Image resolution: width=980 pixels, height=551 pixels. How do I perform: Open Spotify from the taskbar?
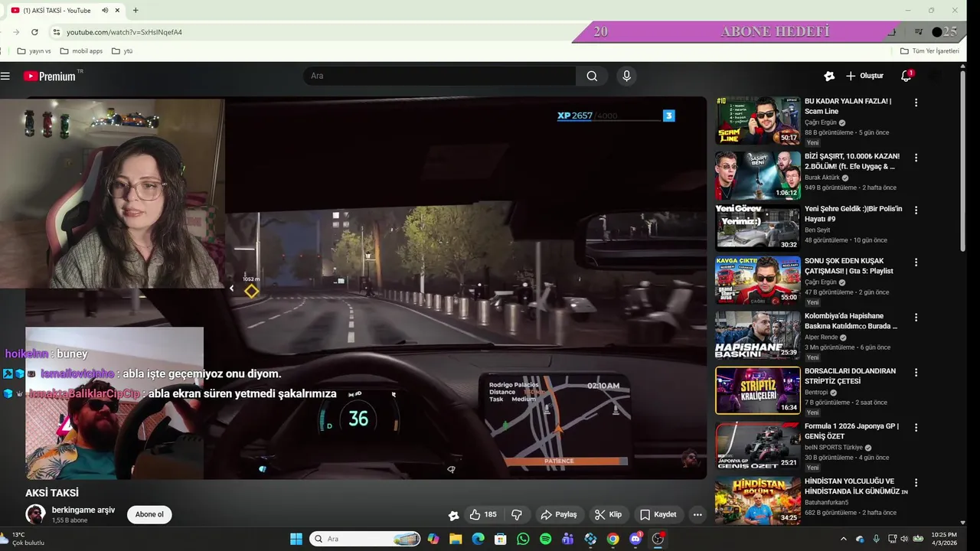tap(545, 539)
